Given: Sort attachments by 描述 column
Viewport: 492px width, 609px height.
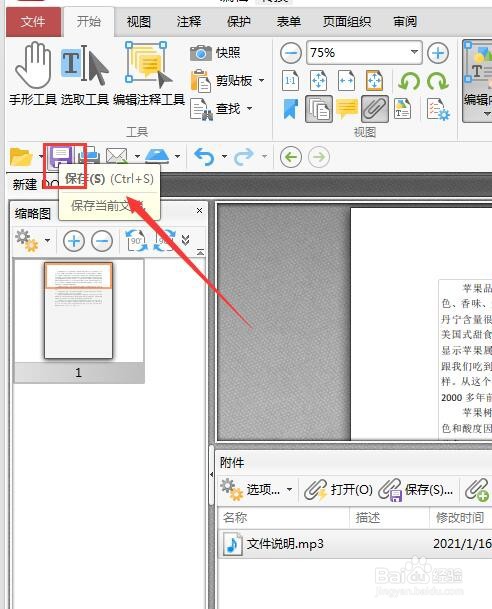Looking at the screenshot, I should [389, 518].
